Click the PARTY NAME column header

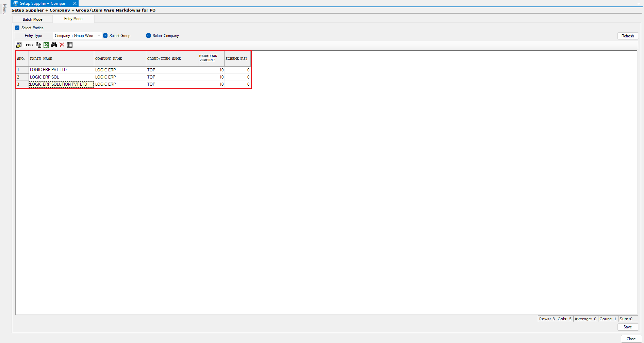click(61, 59)
